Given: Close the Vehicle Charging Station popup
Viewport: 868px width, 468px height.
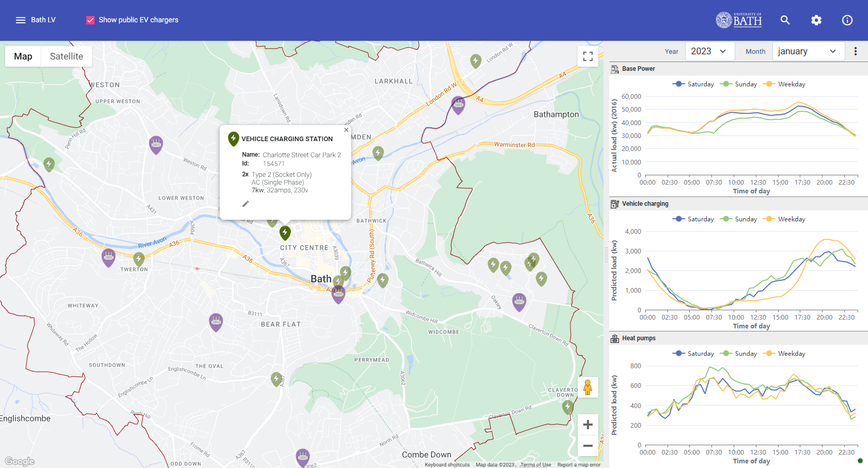Looking at the screenshot, I should pyautogui.click(x=346, y=130).
